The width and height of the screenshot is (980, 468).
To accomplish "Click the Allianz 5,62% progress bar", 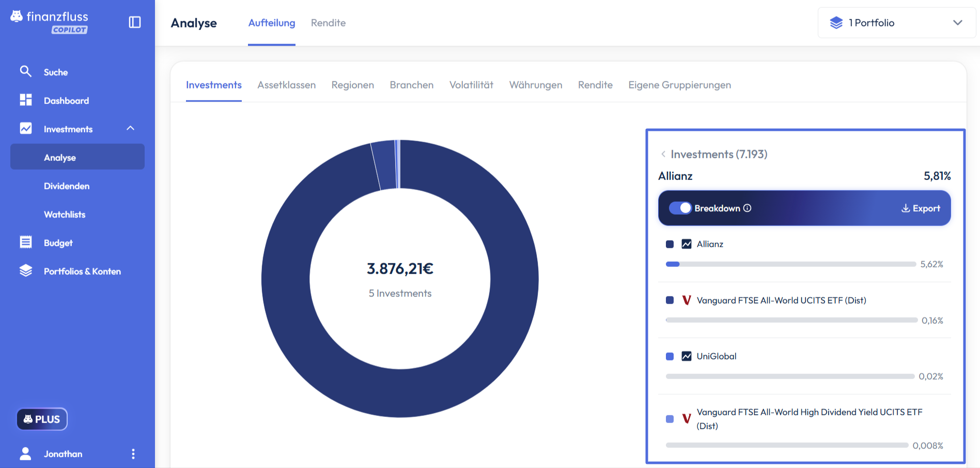I will 791,264.
